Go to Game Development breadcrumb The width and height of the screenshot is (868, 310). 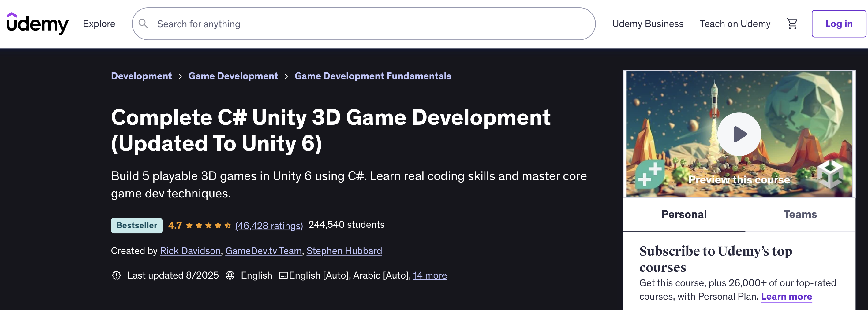click(233, 76)
